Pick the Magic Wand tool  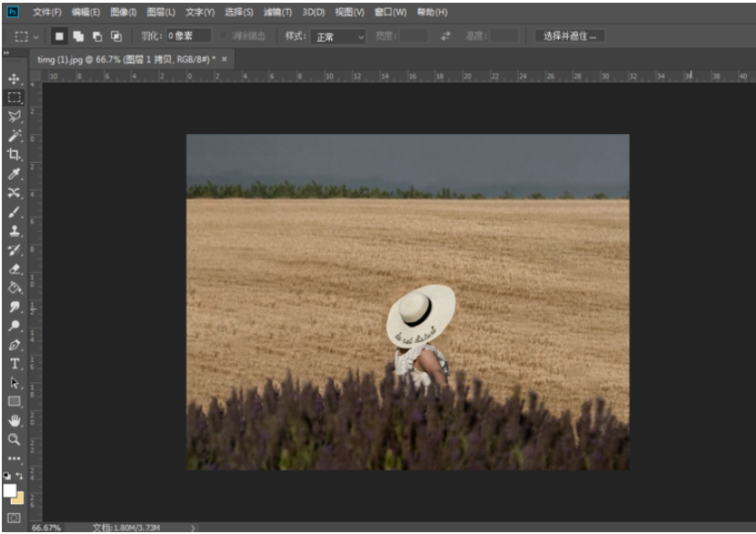pos(14,136)
